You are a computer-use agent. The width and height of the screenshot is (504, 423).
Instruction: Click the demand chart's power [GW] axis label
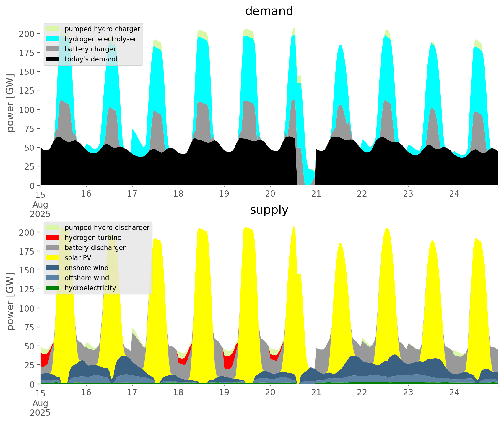10,103
